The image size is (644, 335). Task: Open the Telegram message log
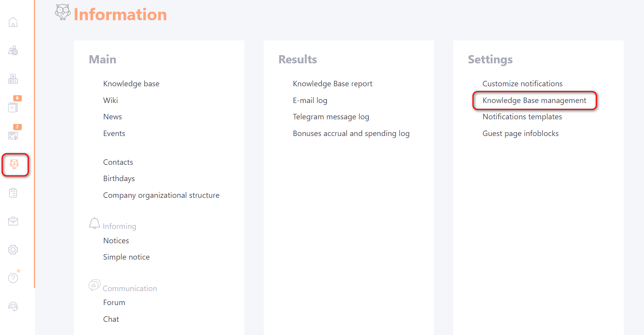coord(331,117)
